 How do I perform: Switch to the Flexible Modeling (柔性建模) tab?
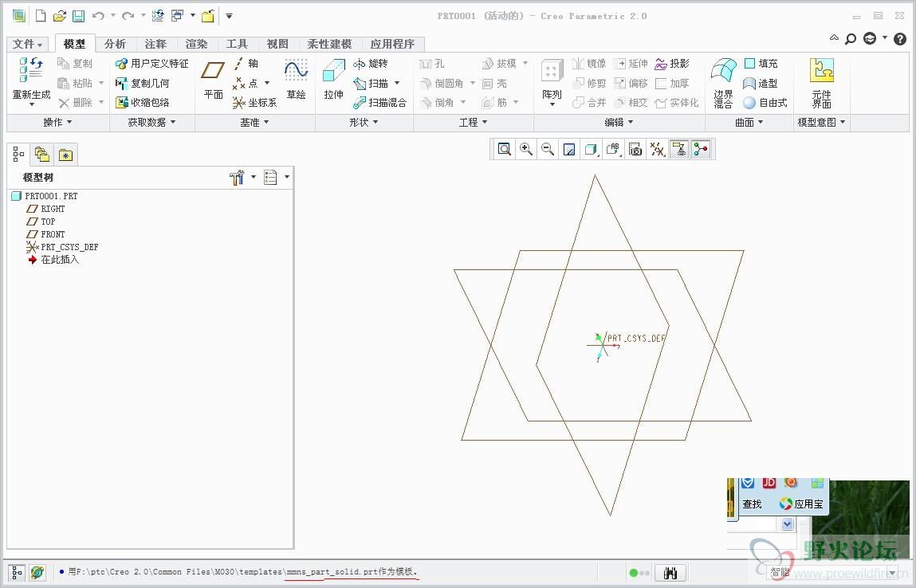tap(329, 44)
